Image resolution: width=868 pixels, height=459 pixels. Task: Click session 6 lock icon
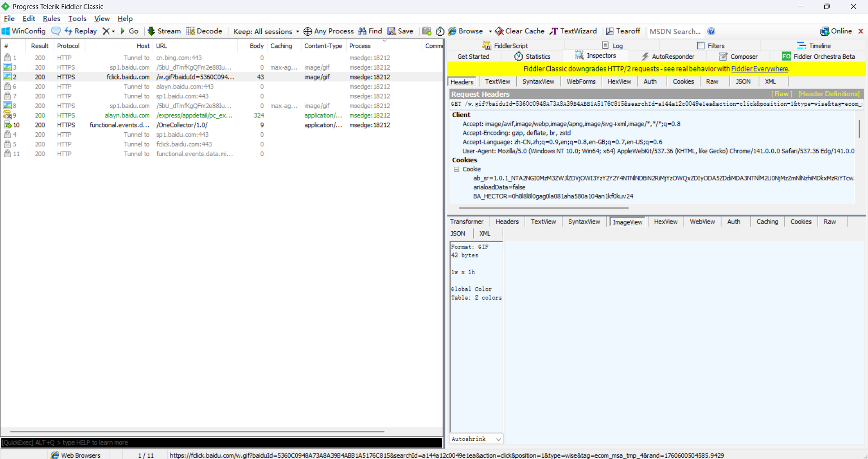coord(7,86)
